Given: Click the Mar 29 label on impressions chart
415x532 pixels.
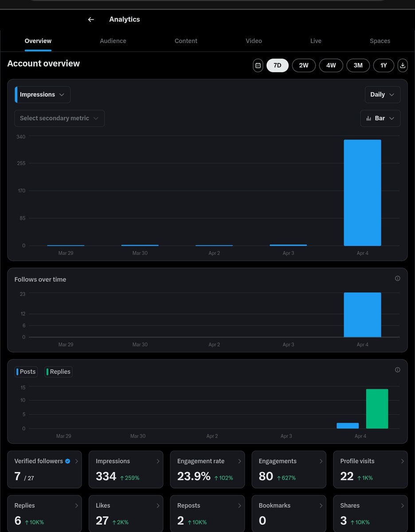Looking at the screenshot, I should [x=66, y=253].
